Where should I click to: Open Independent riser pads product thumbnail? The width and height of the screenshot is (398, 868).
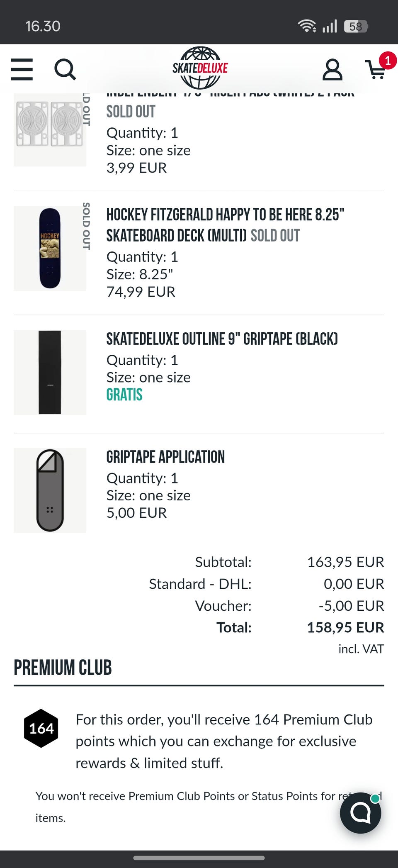pos(50,130)
